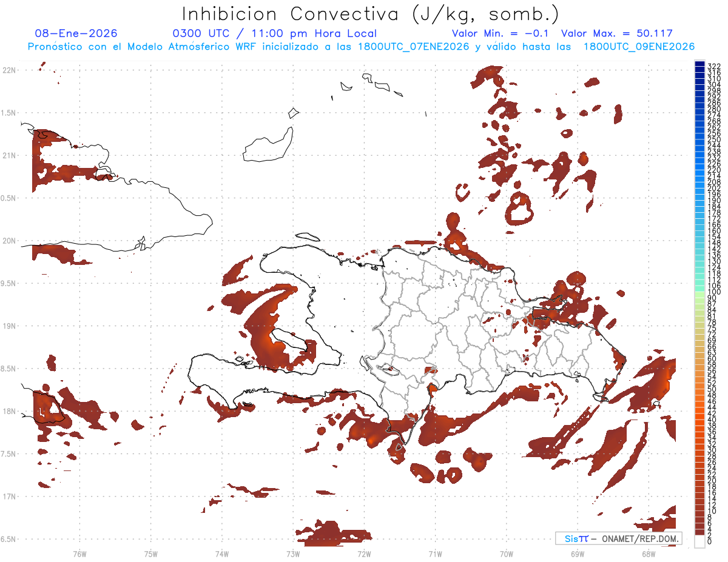Viewport: 728px width, 562px height.
Task: Select the "19N" latitude label
Action: point(9,326)
